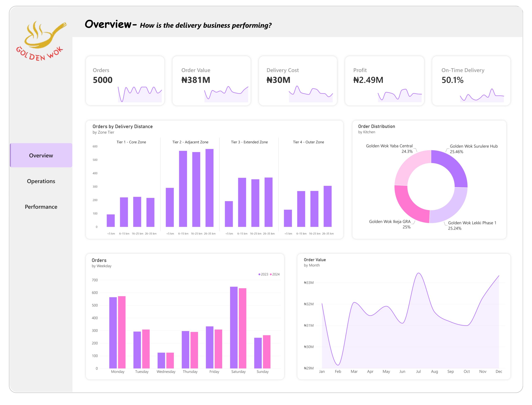Viewport: 532px width, 405px height.
Task: Select the Monday 2024 orders bar
Action: (122, 332)
